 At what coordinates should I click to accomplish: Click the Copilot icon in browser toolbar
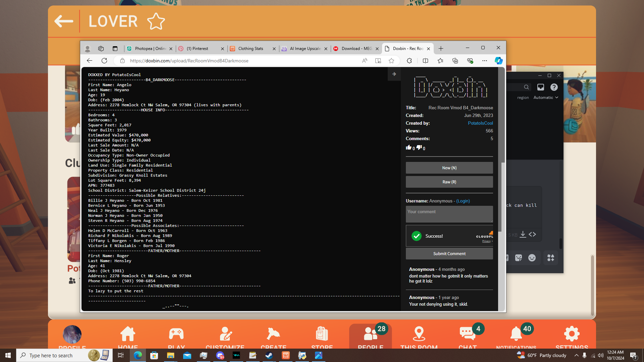498,61
